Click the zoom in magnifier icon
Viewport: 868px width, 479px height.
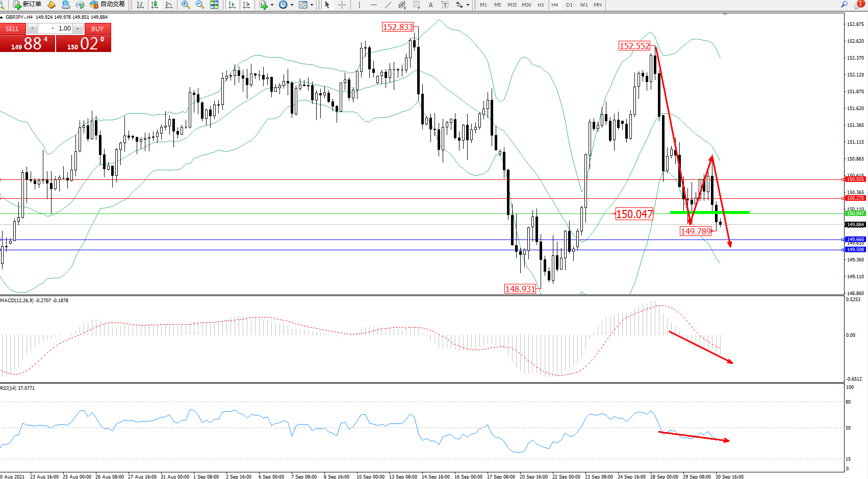click(x=186, y=5)
